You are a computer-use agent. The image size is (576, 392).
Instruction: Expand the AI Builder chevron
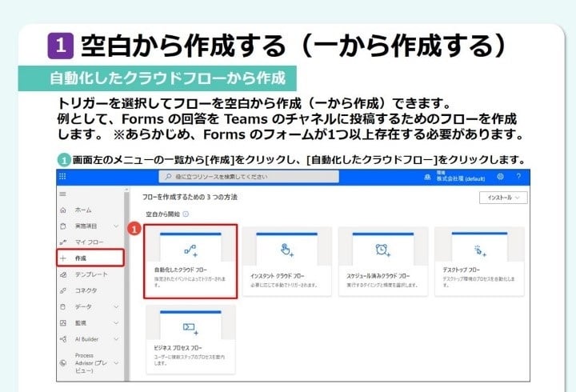116,339
